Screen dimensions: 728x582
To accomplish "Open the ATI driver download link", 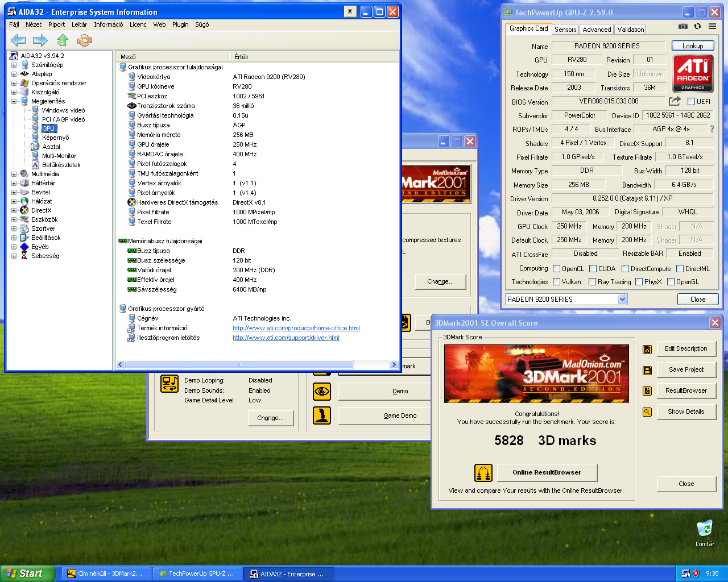I will click(286, 338).
